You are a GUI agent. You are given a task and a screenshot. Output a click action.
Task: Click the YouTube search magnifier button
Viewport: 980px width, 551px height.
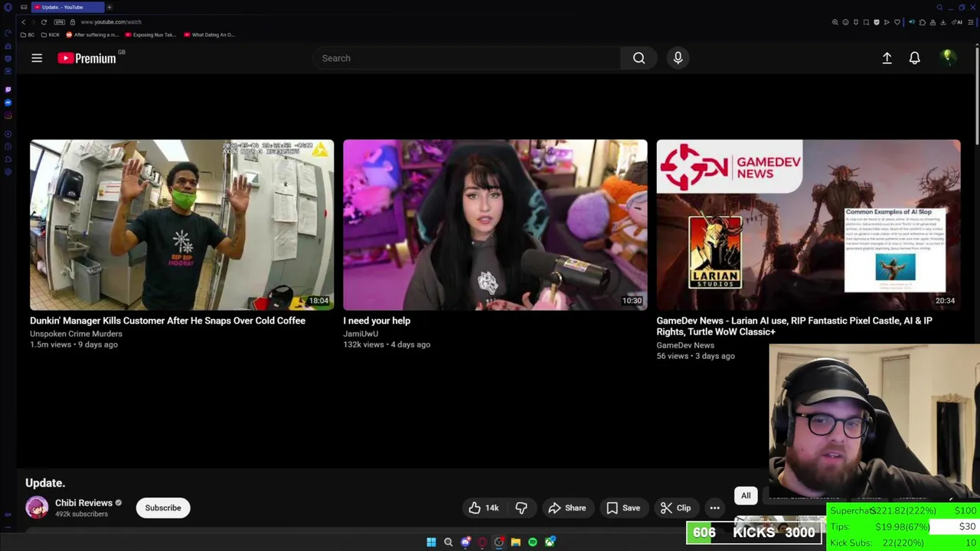click(639, 58)
